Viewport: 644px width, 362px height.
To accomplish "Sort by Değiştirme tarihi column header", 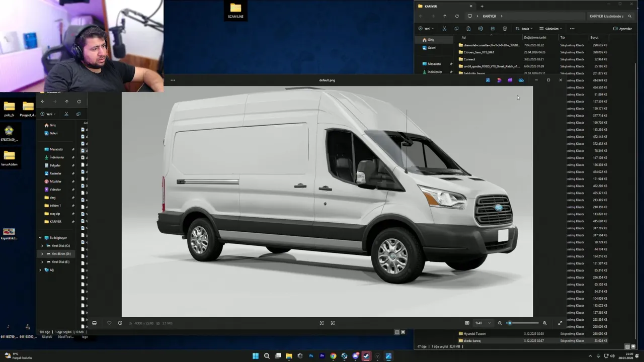I will (x=535, y=37).
